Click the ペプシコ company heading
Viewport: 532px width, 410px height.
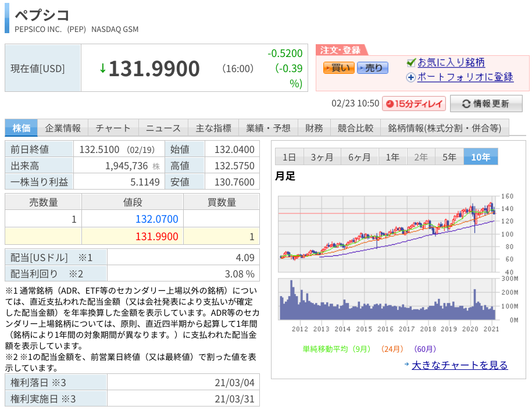[x=42, y=15]
